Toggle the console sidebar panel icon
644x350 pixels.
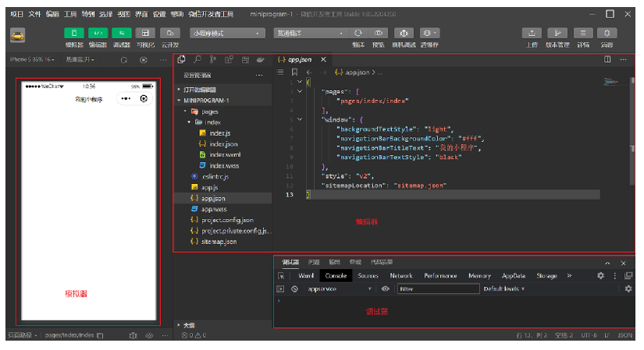click(x=280, y=289)
